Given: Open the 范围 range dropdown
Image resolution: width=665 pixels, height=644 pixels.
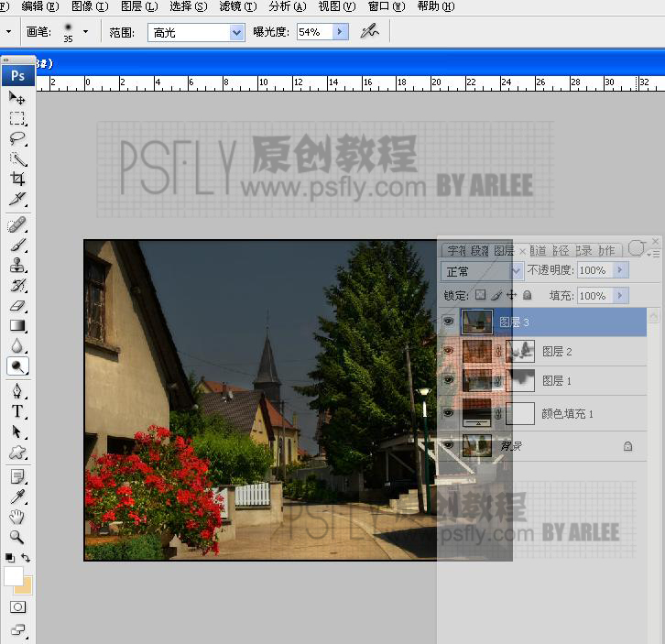Looking at the screenshot, I should [x=236, y=32].
